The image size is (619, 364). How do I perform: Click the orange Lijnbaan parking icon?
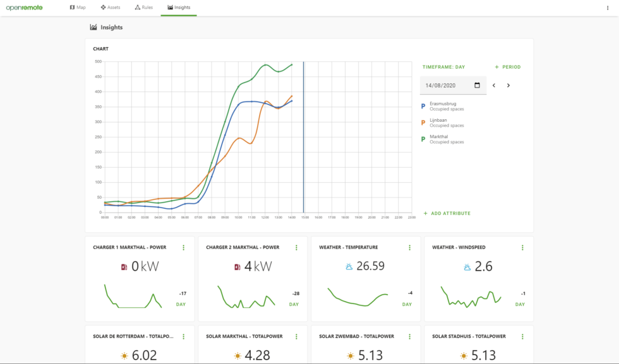[423, 123]
